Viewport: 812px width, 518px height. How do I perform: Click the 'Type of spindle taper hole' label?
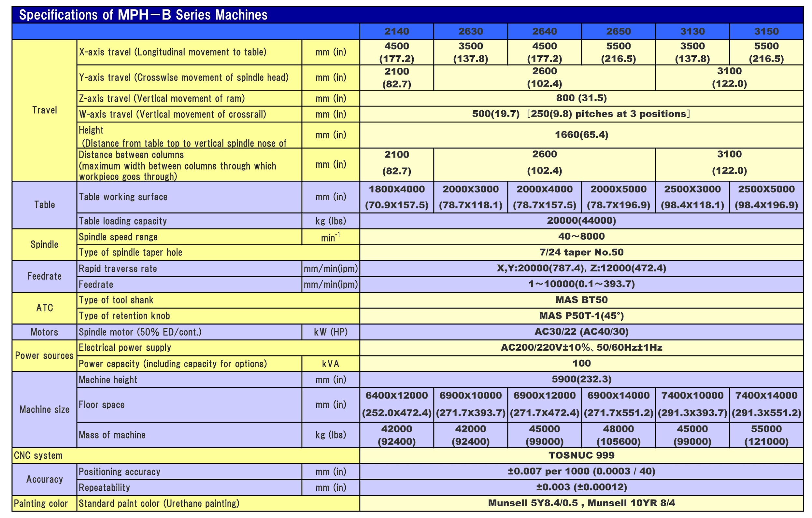pyautogui.click(x=131, y=252)
